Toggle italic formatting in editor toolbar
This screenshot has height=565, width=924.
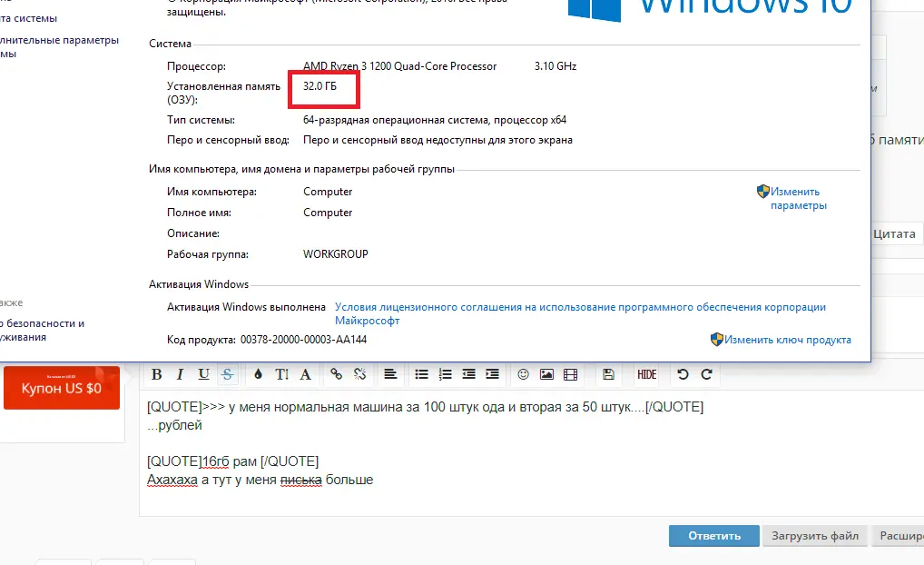tap(180, 374)
